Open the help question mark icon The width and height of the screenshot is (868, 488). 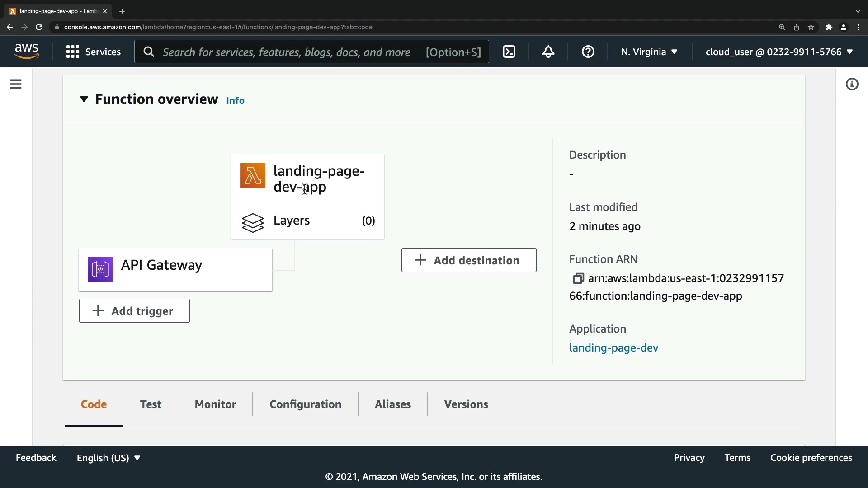(588, 52)
